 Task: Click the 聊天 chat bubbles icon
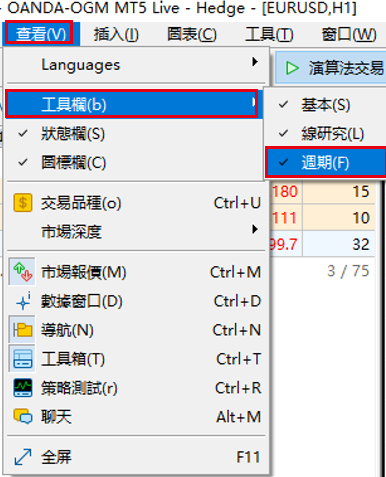coord(23,417)
